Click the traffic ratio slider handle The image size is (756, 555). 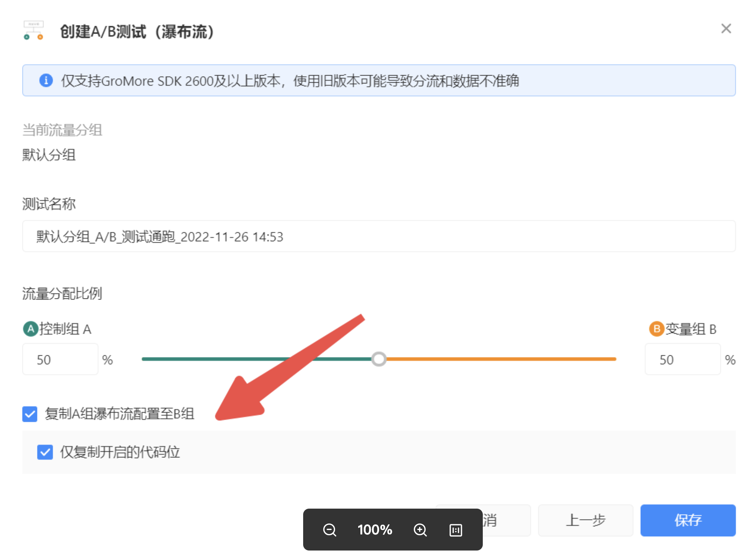coord(379,359)
